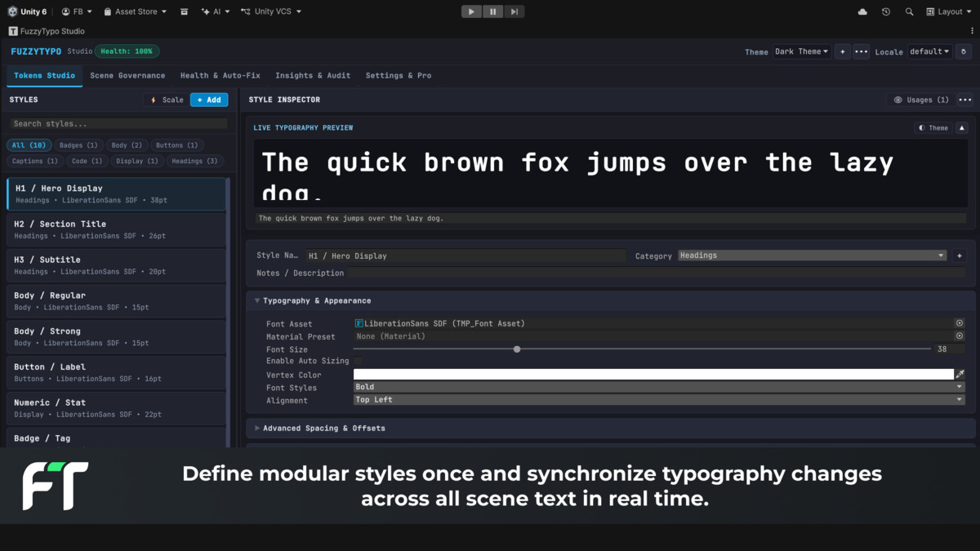Open Style Inspector ellipsis menu
Viewport: 980px width, 551px height.
(x=965, y=100)
